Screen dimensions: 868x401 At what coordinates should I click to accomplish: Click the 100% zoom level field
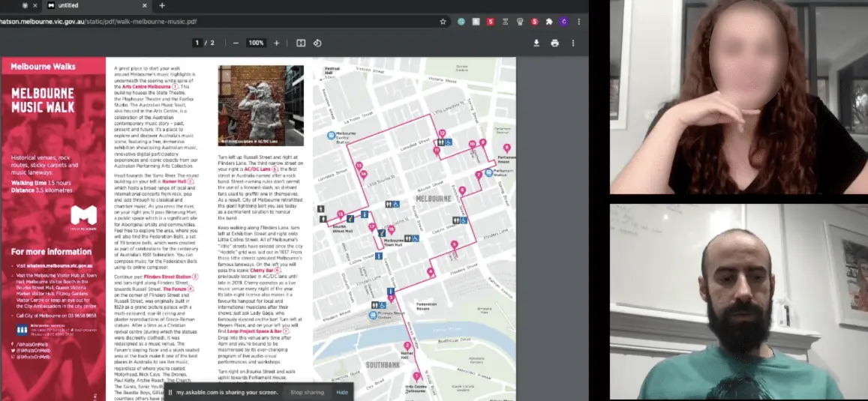(256, 43)
